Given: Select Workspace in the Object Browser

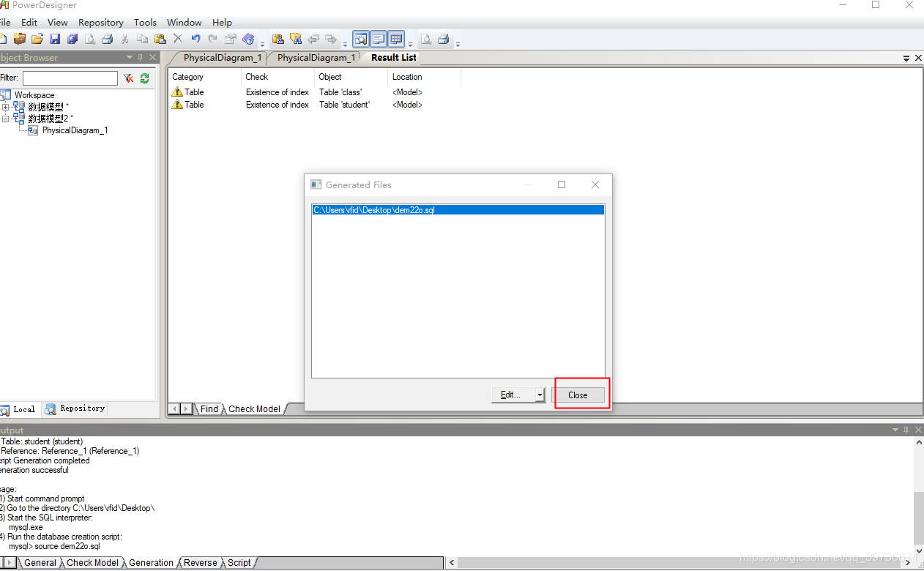Looking at the screenshot, I should [x=34, y=95].
